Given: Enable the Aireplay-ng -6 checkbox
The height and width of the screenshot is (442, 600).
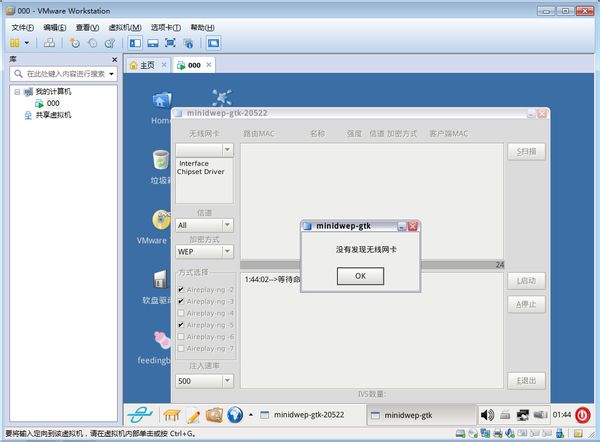Looking at the screenshot, I should (x=181, y=336).
